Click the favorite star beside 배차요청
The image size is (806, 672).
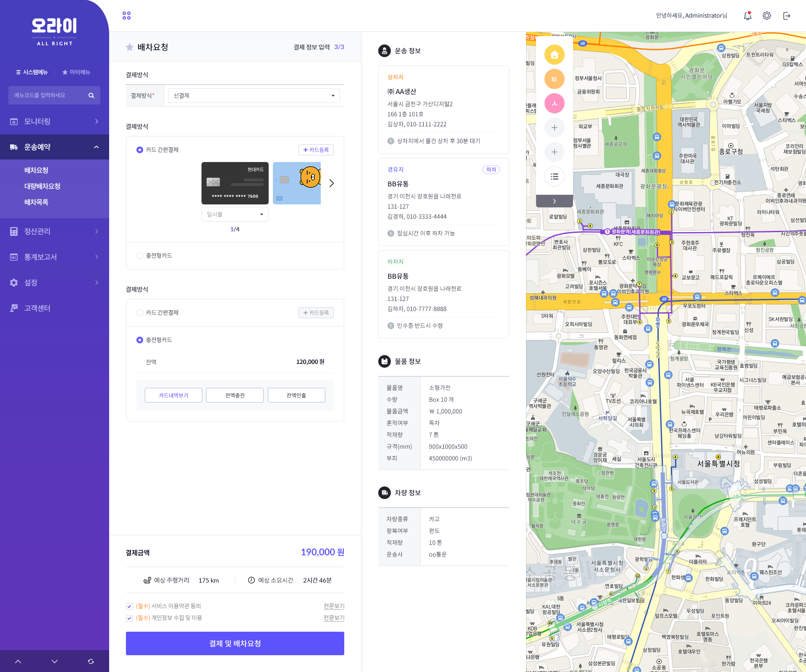click(x=130, y=47)
